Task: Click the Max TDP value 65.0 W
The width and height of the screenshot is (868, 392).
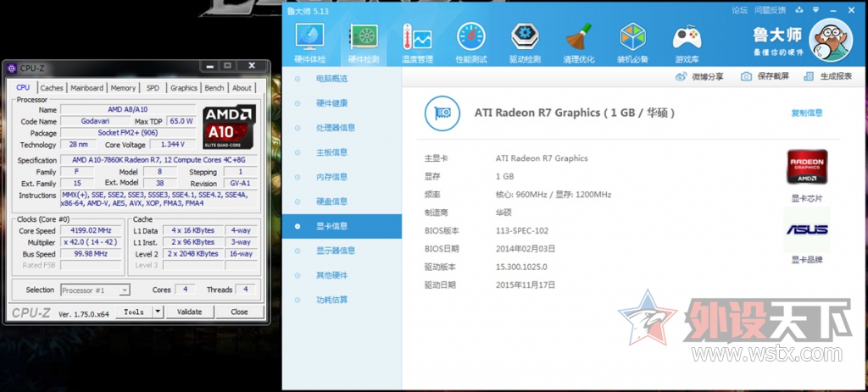Action: pyautogui.click(x=181, y=121)
